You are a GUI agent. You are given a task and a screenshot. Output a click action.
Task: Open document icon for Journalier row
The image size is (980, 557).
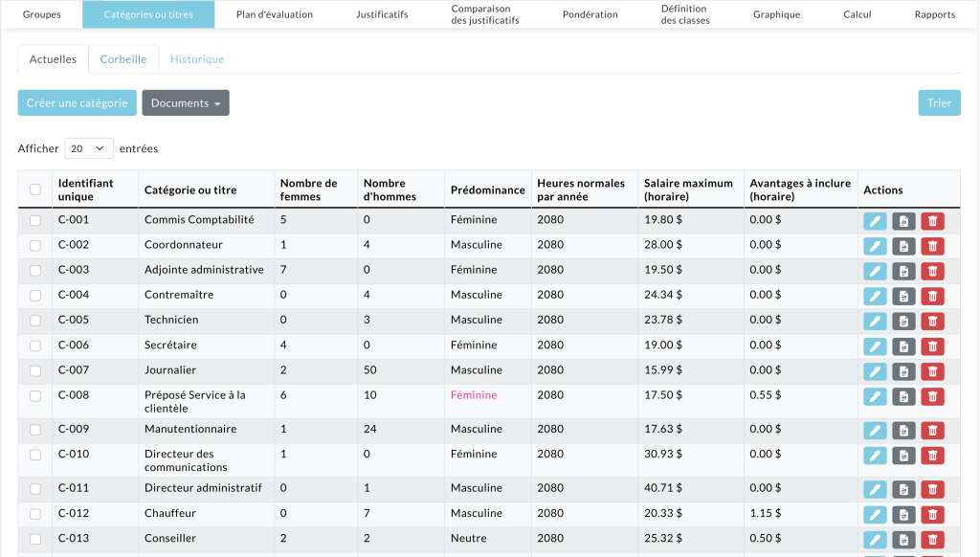903,371
